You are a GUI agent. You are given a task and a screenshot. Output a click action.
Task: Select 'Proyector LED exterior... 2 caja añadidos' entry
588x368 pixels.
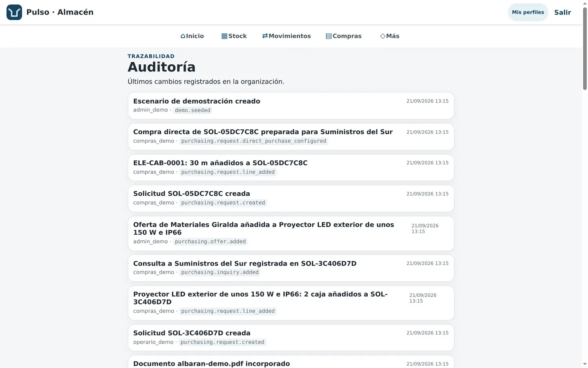coord(291,303)
